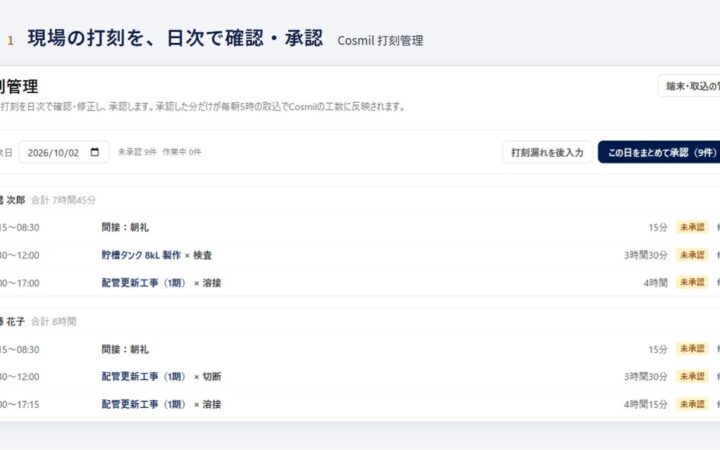720x450 pixels.
Task: Click 未承認 badge on 花子's 朝礼 row
Action: pyautogui.click(x=692, y=349)
